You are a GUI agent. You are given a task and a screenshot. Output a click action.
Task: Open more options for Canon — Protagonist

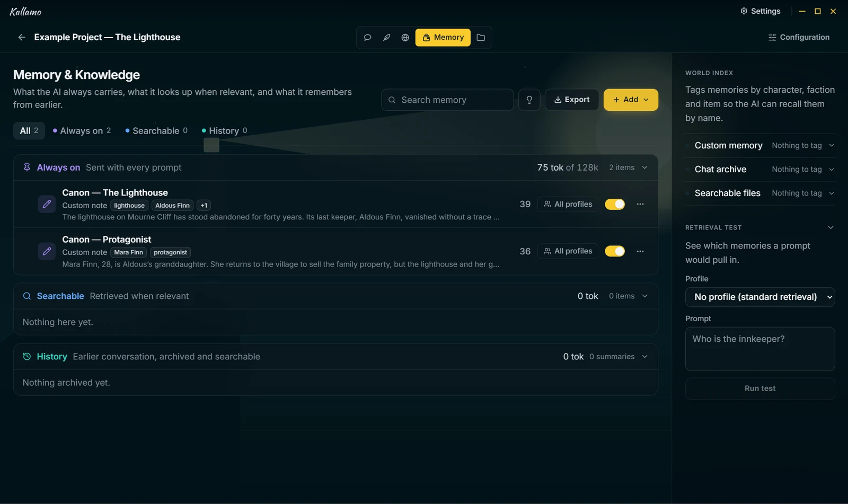point(640,251)
